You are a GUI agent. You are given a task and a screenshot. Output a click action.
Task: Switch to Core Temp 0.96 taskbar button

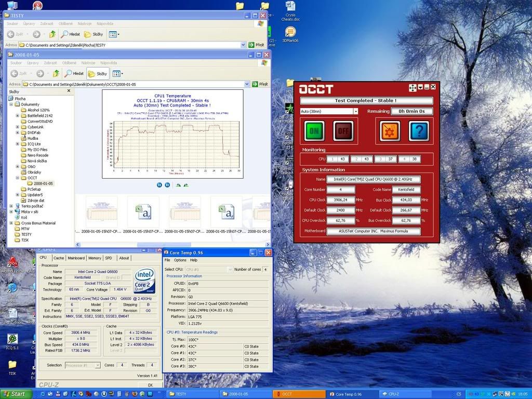(353, 394)
